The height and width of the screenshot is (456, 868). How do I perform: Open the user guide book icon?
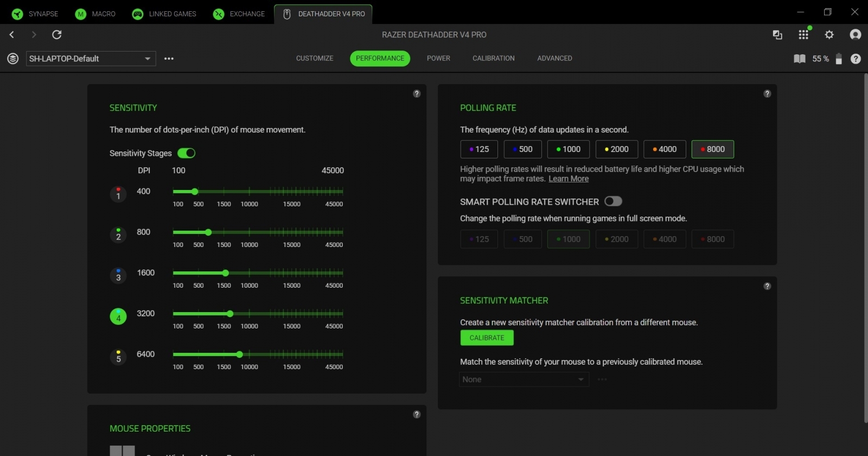coord(799,59)
